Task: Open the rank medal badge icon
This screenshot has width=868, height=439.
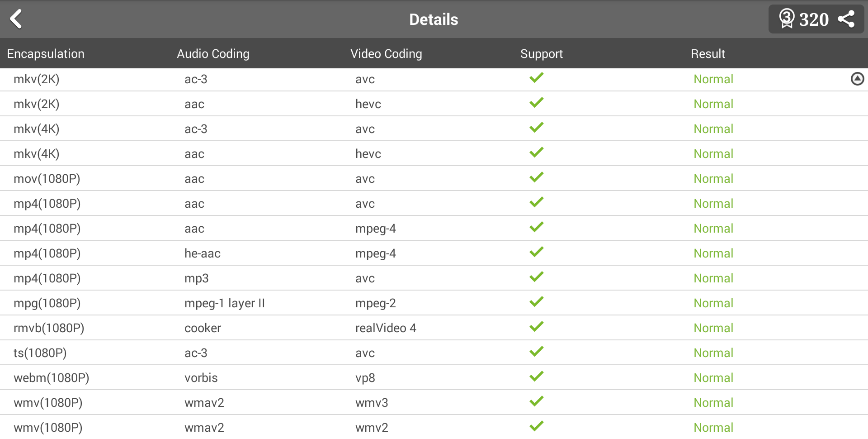Action: click(x=787, y=19)
